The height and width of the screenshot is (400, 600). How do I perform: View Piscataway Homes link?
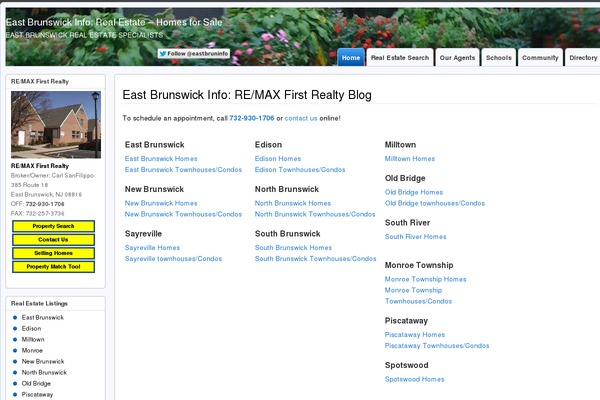(x=415, y=335)
